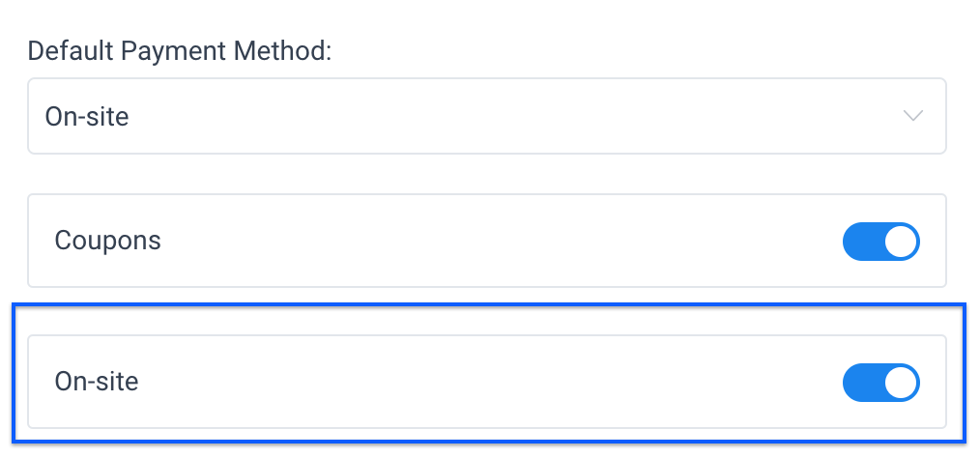Image resolution: width=980 pixels, height=458 pixels.
Task: Click the On-site label in the highlighted row
Action: [97, 382]
